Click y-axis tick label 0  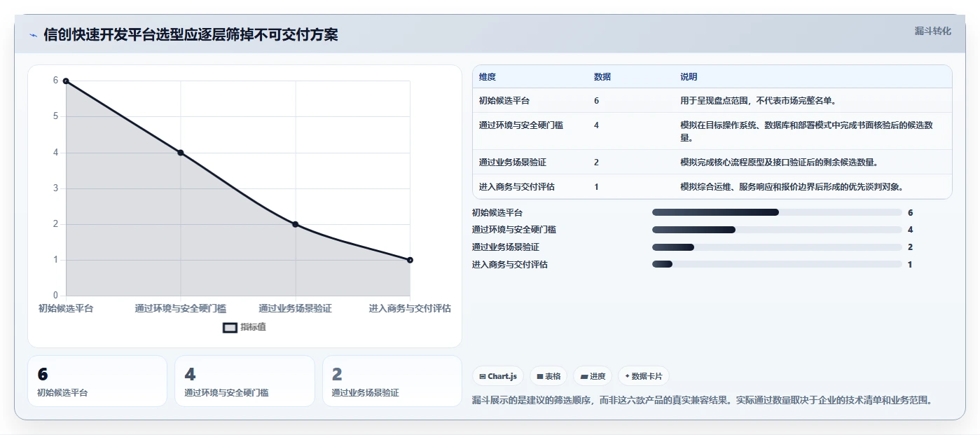pos(55,296)
